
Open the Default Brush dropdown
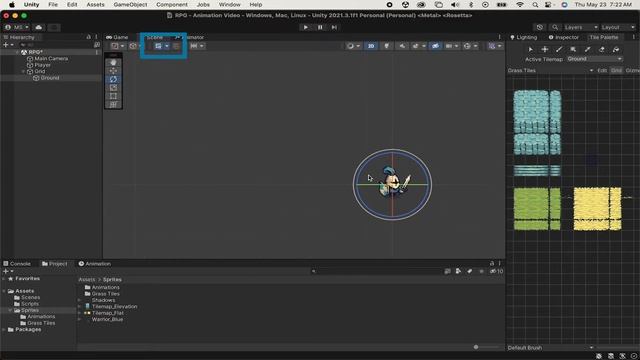click(551, 348)
